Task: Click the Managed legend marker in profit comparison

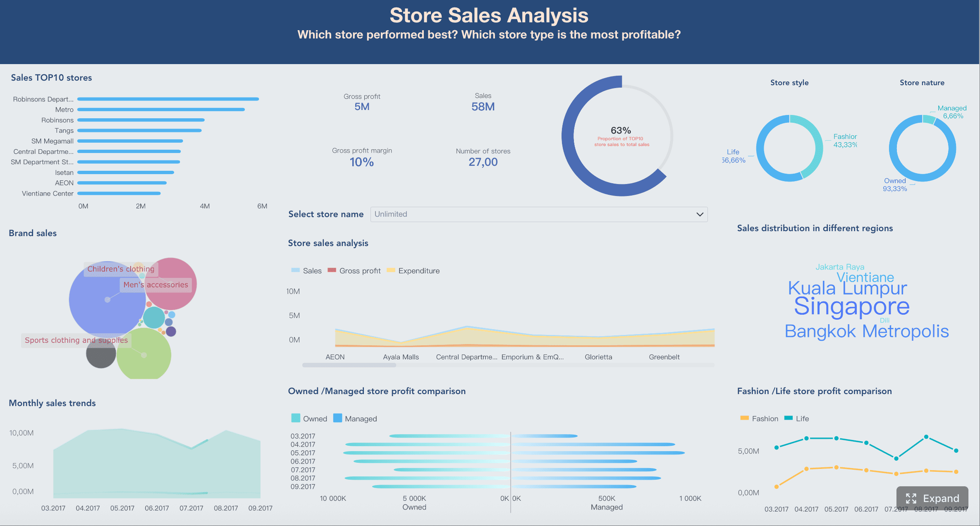Action: pos(338,418)
